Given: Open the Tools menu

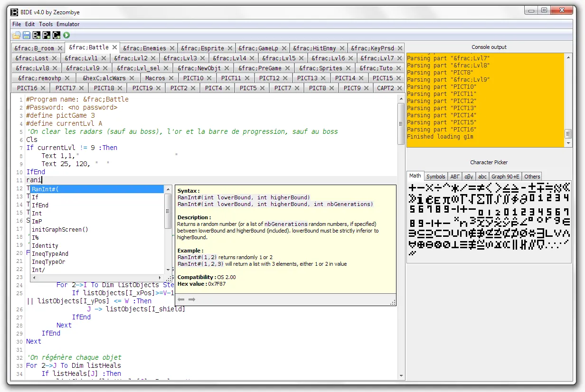Looking at the screenshot, I should [x=46, y=24].
